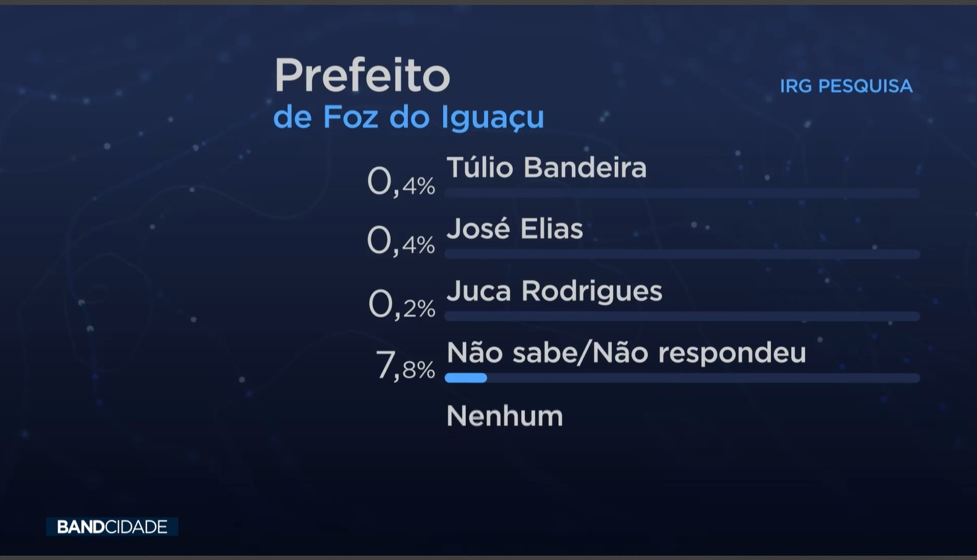Click the progress bar under José Elias
This screenshot has width=977, height=560.
(682, 254)
